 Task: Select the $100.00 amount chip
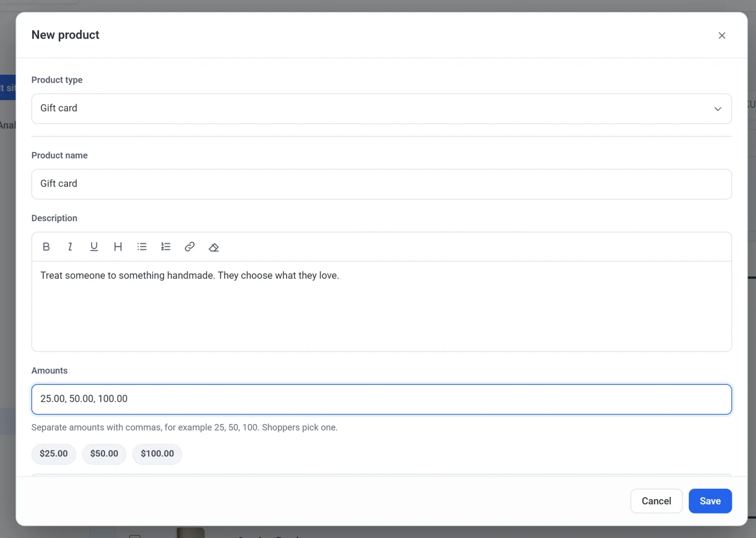[157, 454]
